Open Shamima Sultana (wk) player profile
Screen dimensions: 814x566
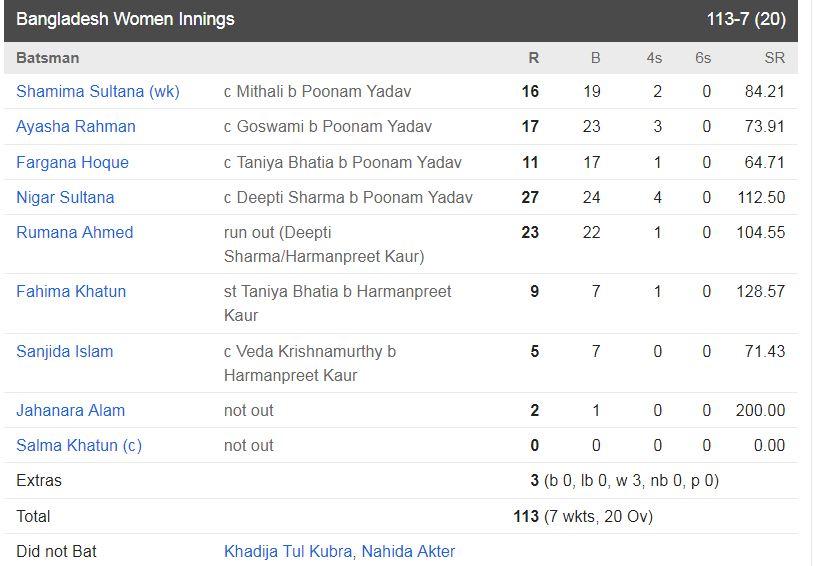98,91
